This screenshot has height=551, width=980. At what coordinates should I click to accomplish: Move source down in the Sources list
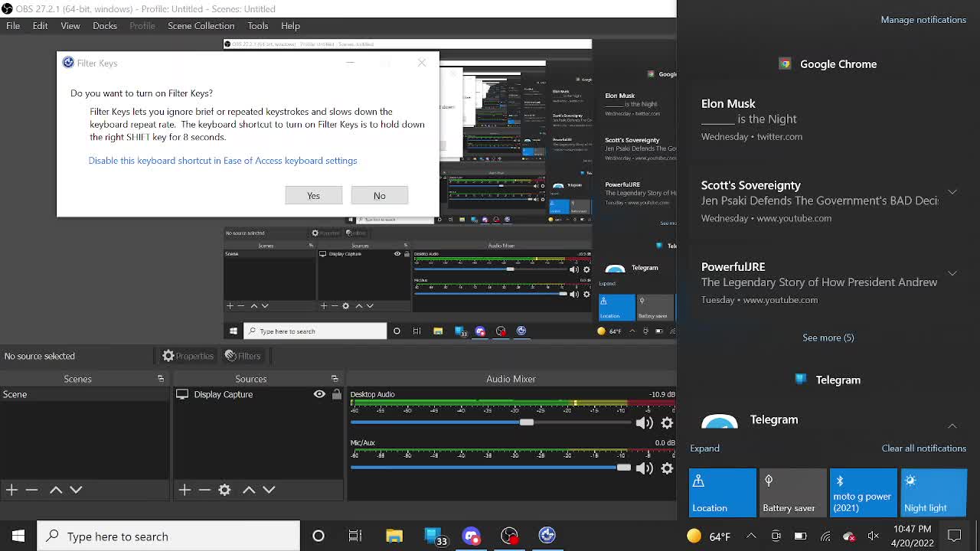click(269, 490)
